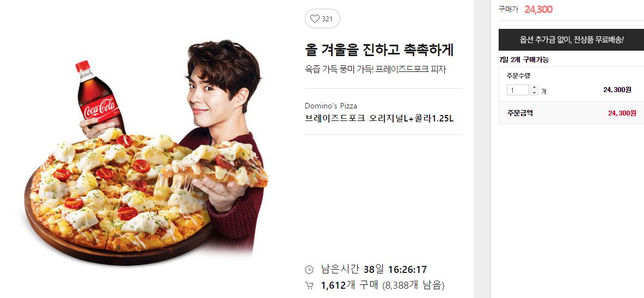
Task: Click the 7일 2개 구매가능 notice text
Action: coord(524,59)
